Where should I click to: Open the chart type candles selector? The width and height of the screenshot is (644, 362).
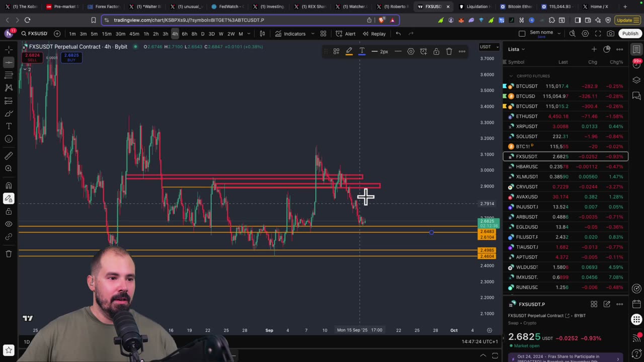(262, 34)
